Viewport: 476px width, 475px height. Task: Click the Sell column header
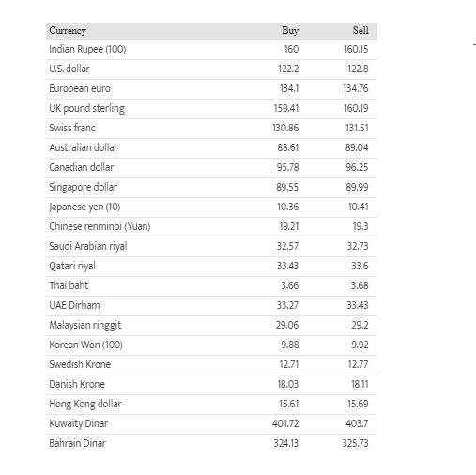pos(361,31)
